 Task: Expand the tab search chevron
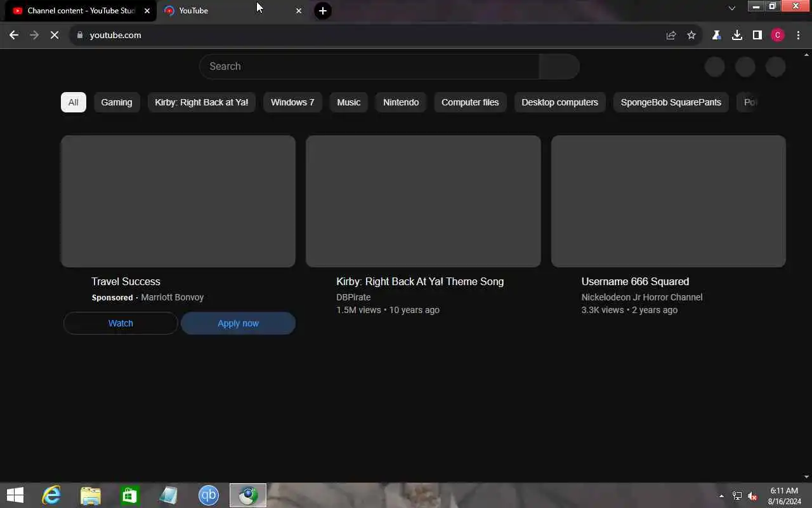pos(731,8)
